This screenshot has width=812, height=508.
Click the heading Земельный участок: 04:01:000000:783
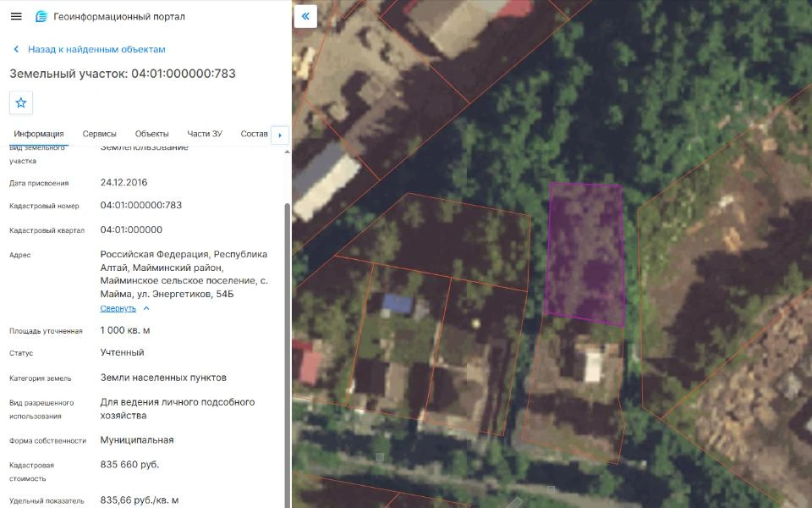click(x=123, y=74)
